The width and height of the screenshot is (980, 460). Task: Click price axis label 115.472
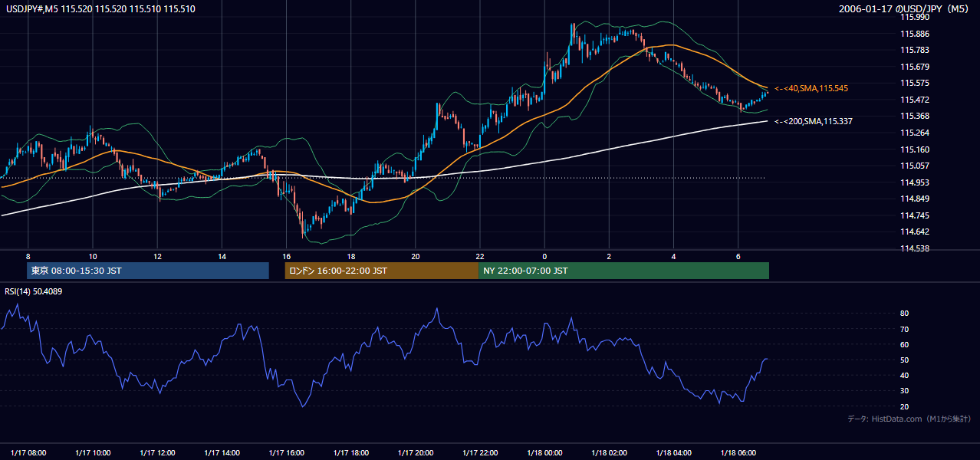coord(914,100)
